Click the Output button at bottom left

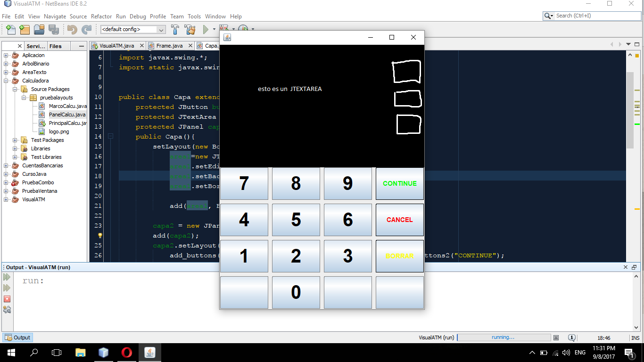click(x=18, y=337)
